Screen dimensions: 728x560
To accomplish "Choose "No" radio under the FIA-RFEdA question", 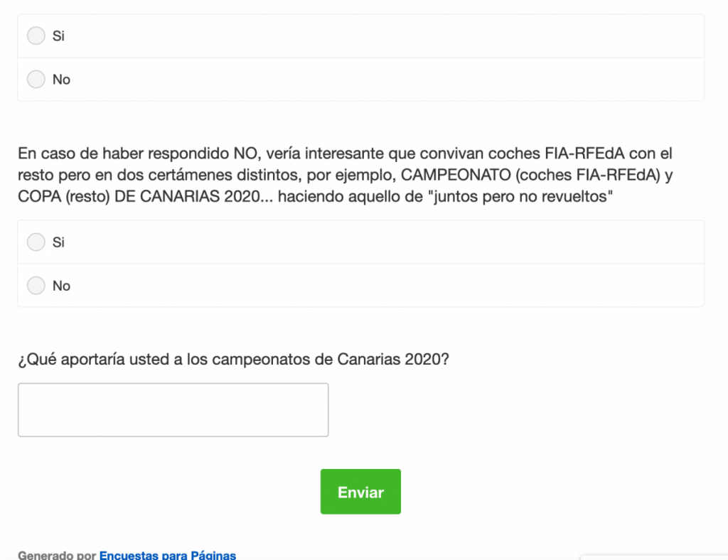I will click(36, 286).
